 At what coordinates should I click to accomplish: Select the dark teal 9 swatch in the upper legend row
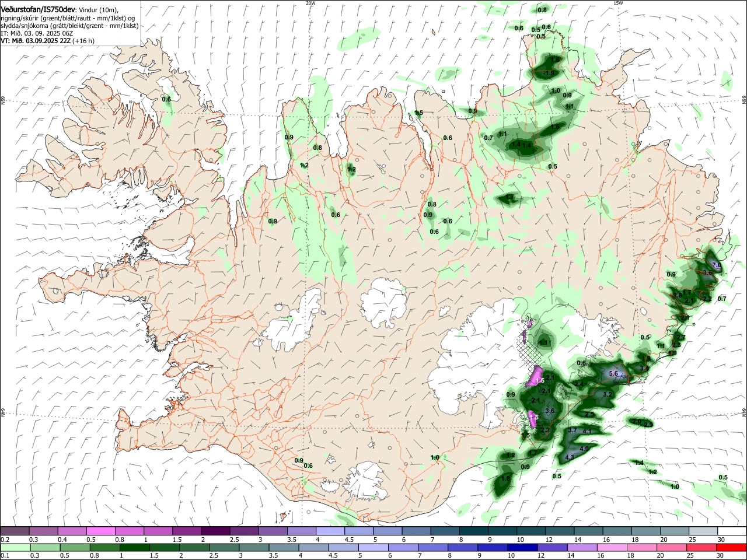point(502,531)
